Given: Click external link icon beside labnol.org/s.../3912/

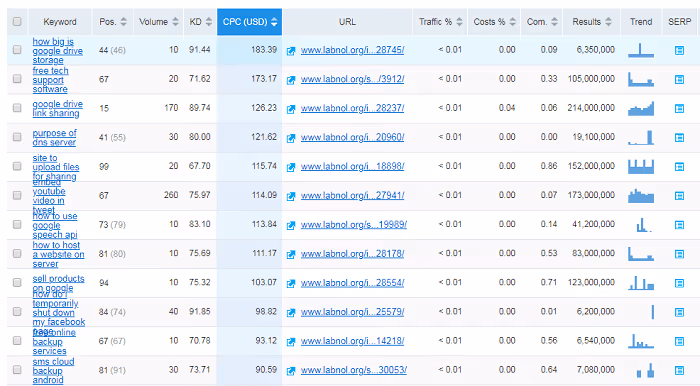Looking at the screenshot, I should coord(291,80).
